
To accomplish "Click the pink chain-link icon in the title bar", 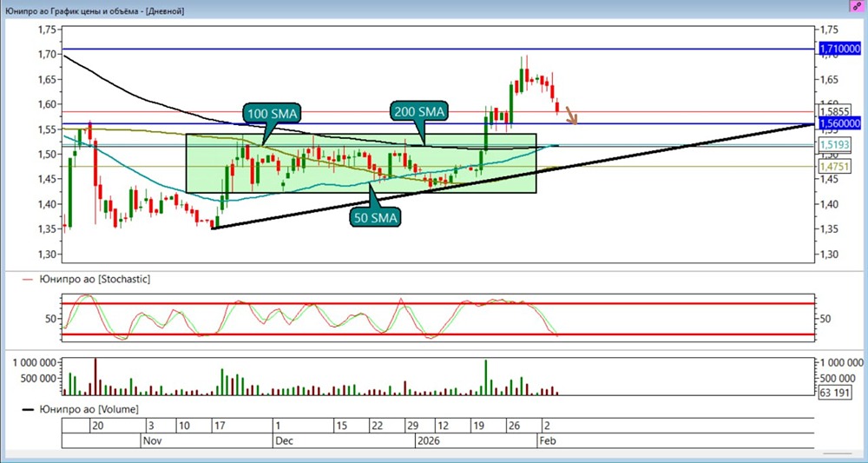I will tap(857, 8).
